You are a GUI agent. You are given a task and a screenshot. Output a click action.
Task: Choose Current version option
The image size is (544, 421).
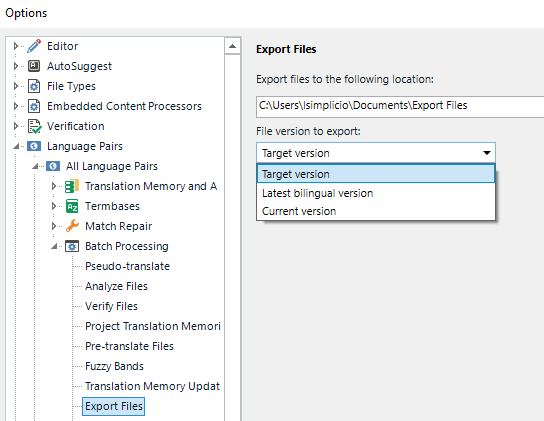[x=376, y=211]
